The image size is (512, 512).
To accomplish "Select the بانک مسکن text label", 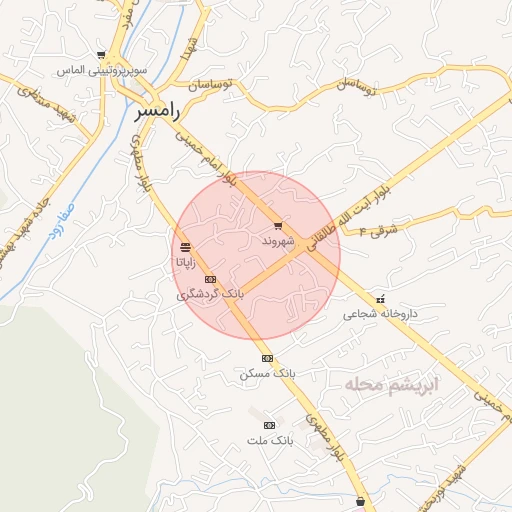I will 267,374.
